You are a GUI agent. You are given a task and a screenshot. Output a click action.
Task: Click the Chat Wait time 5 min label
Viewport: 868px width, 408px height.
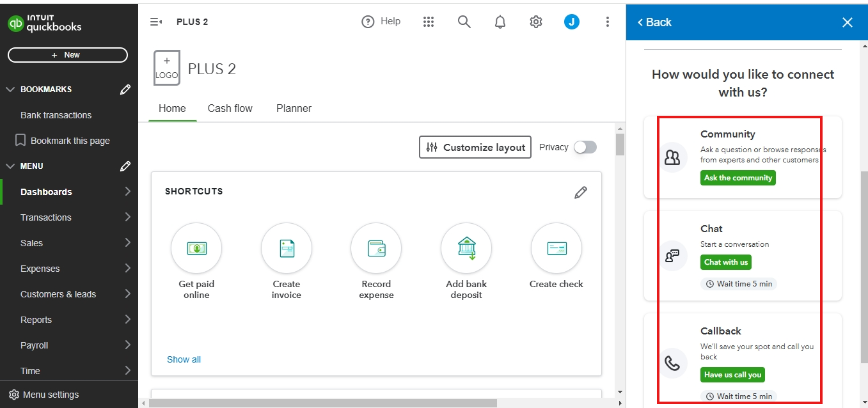pos(739,284)
